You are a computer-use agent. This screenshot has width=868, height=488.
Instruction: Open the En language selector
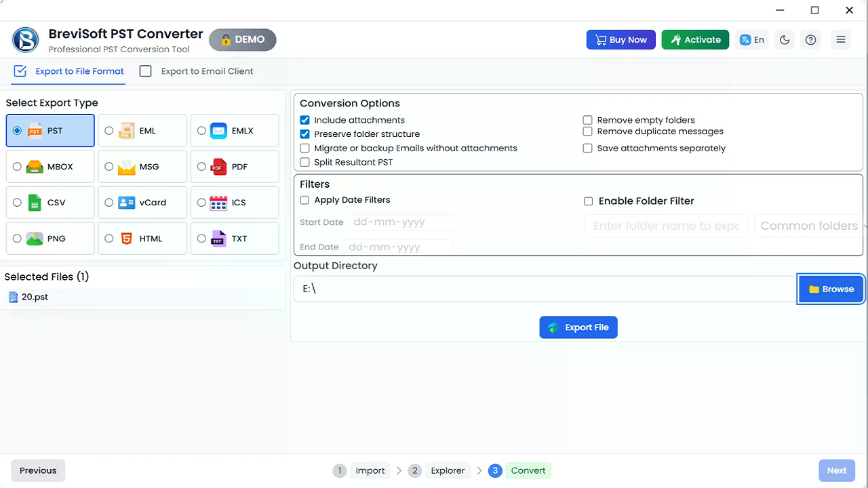click(753, 40)
